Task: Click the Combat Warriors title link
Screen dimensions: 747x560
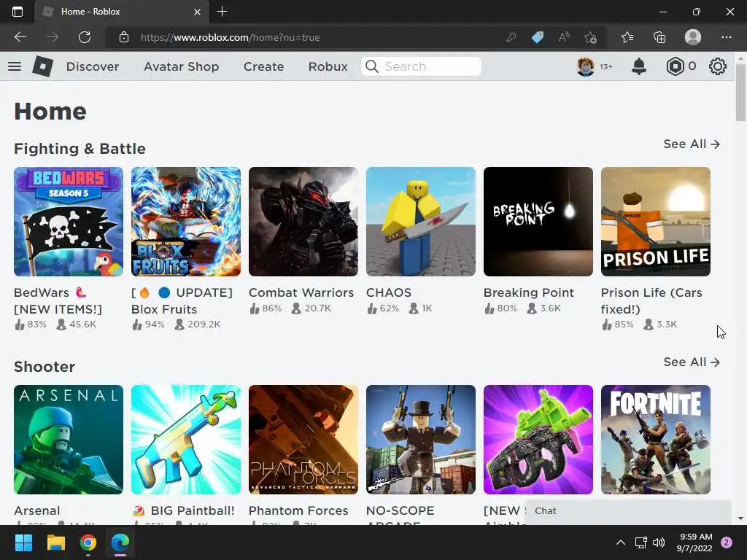Action: pos(301,292)
